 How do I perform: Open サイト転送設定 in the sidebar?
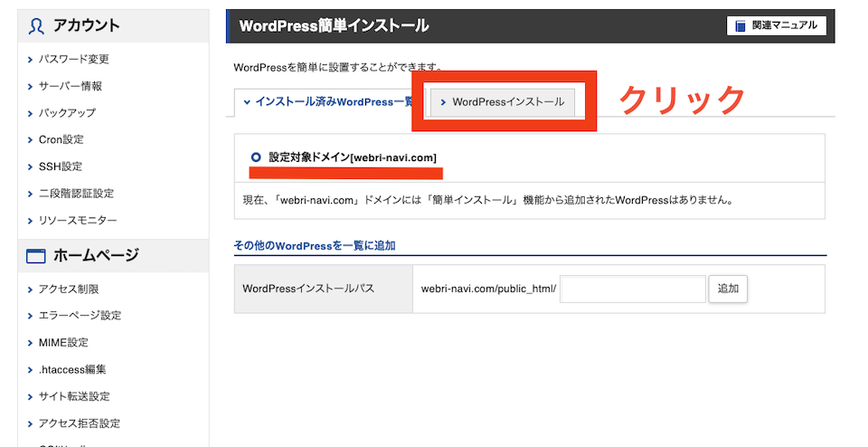74,396
